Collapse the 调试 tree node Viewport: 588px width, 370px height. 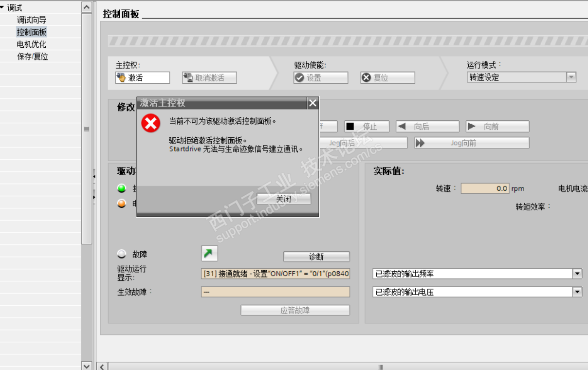click(2, 7)
